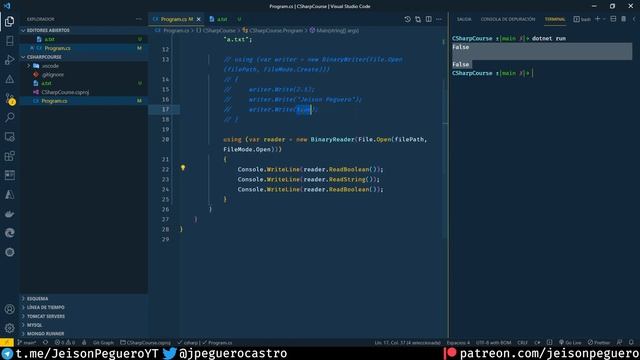Click the Espacios: 4 indentation setting
Screen dimensions: 640x360
[458, 342]
